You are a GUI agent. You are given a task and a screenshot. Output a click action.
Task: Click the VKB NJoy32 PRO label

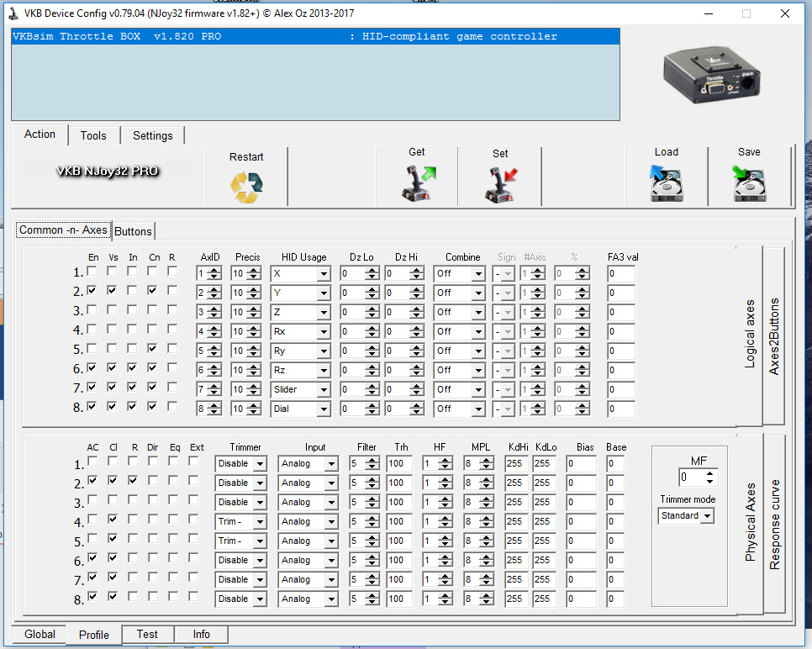[x=108, y=171]
